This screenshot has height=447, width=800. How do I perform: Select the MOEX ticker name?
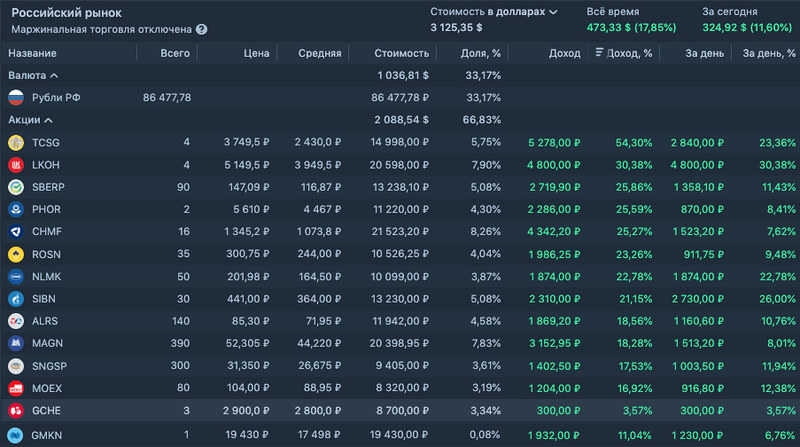(x=46, y=388)
